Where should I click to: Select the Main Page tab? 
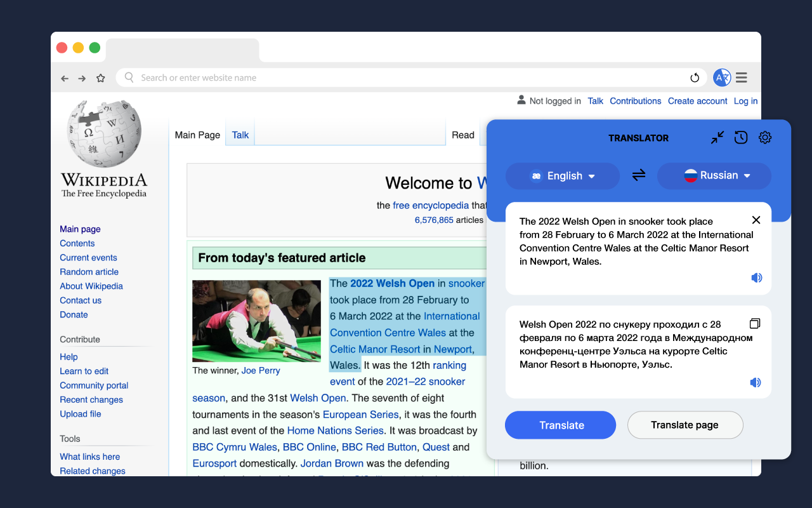click(x=197, y=135)
